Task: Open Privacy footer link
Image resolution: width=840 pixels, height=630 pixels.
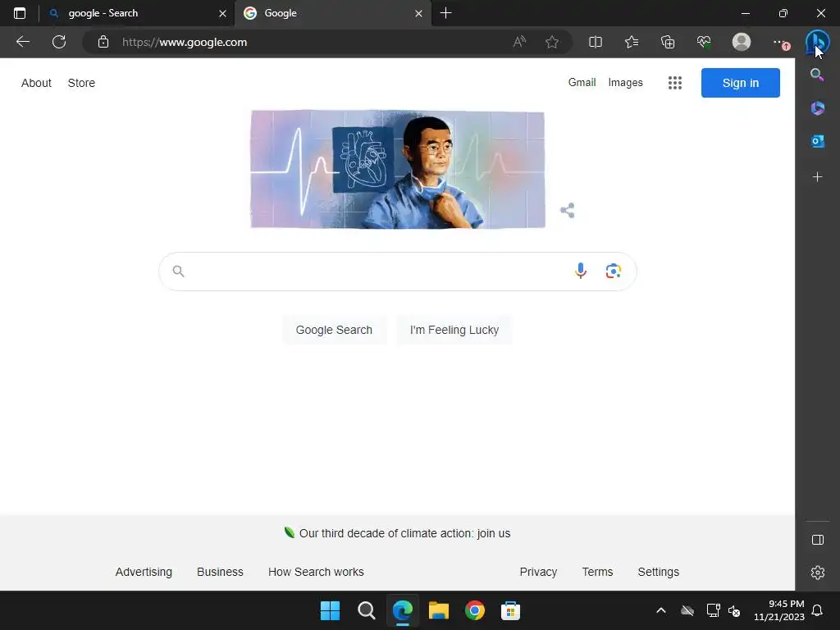Action: (x=538, y=572)
